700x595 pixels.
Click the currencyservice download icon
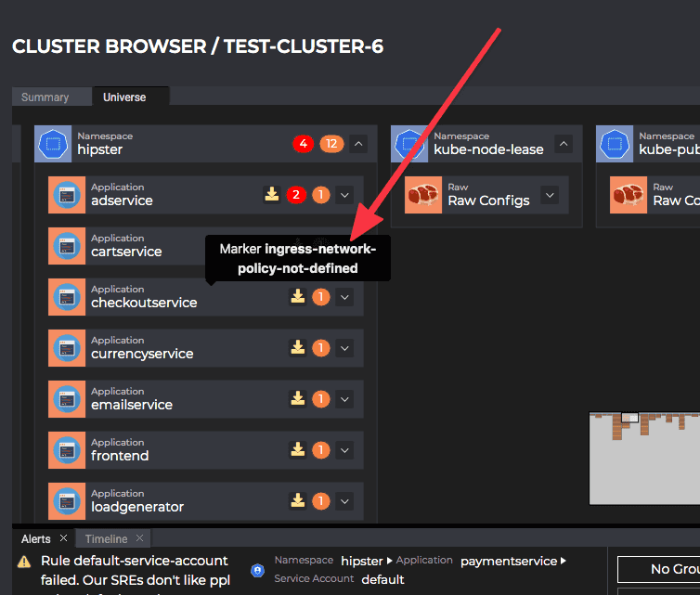pyautogui.click(x=297, y=347)
